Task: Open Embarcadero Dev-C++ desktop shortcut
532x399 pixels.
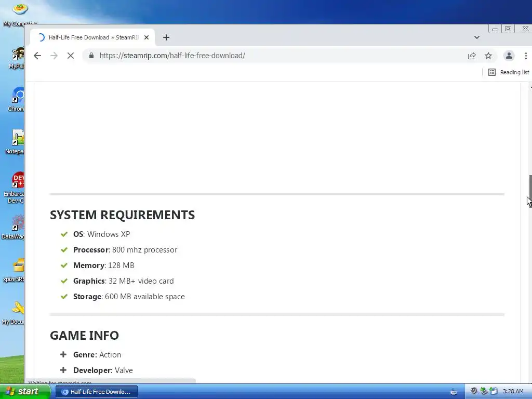Action: 15,188
